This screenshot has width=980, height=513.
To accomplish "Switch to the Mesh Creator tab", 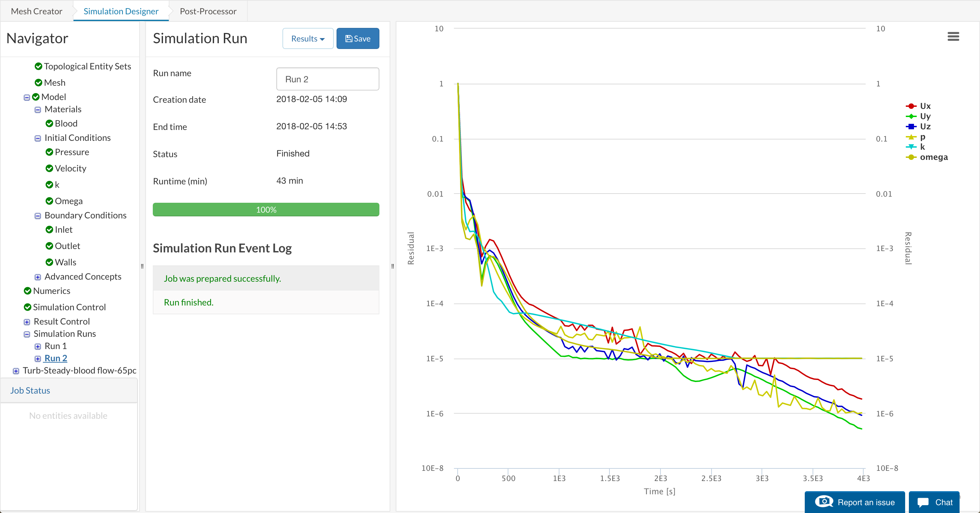I will point(36,11).
